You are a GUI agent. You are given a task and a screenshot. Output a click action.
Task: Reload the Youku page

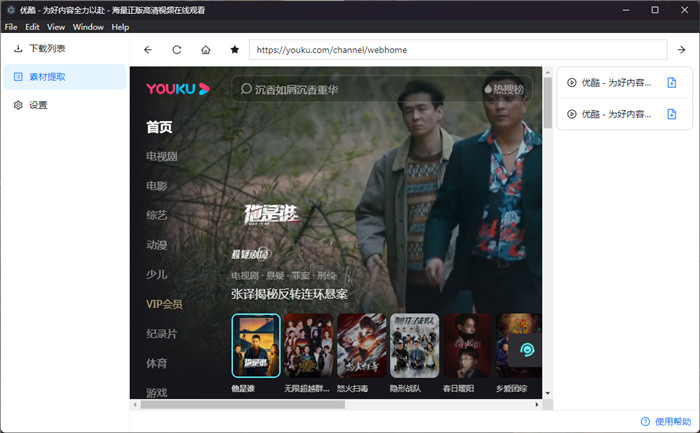(177, 49)
